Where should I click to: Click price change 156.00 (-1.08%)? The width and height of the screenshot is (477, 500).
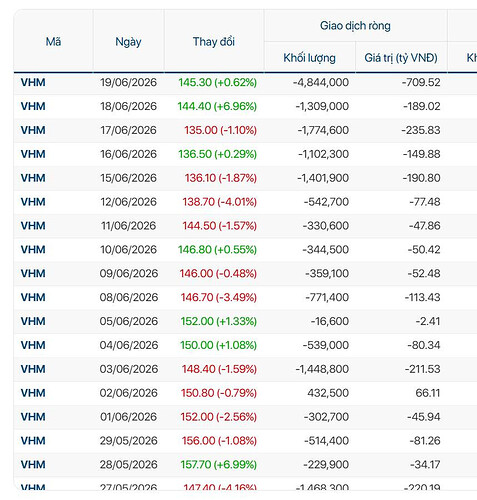click(219, 441)
